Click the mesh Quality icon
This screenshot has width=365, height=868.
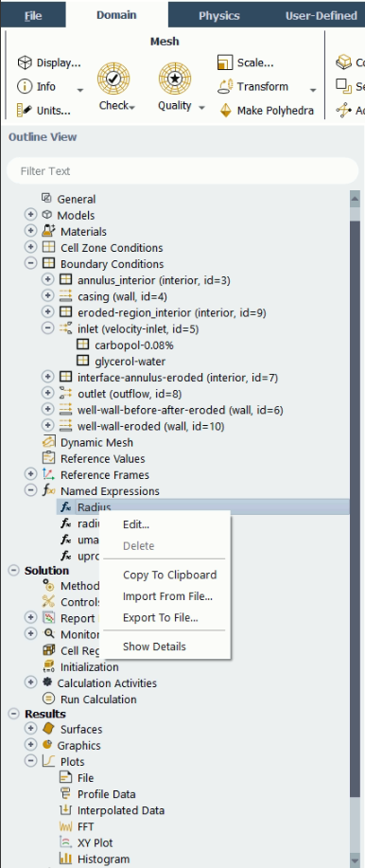pos(175,78)
